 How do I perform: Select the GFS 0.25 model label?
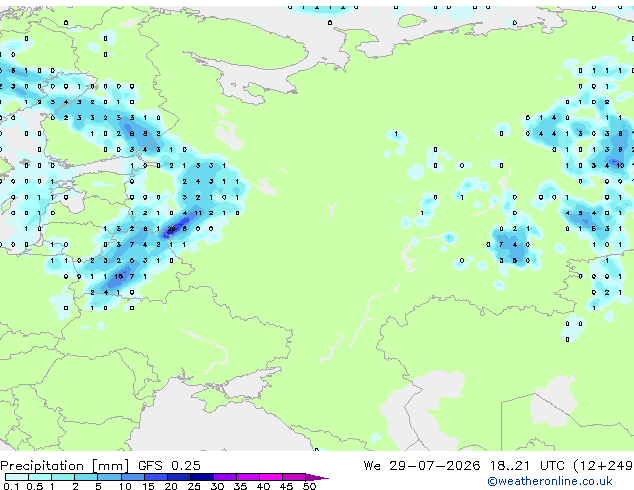pyautogui.click(x=169, y=466)
